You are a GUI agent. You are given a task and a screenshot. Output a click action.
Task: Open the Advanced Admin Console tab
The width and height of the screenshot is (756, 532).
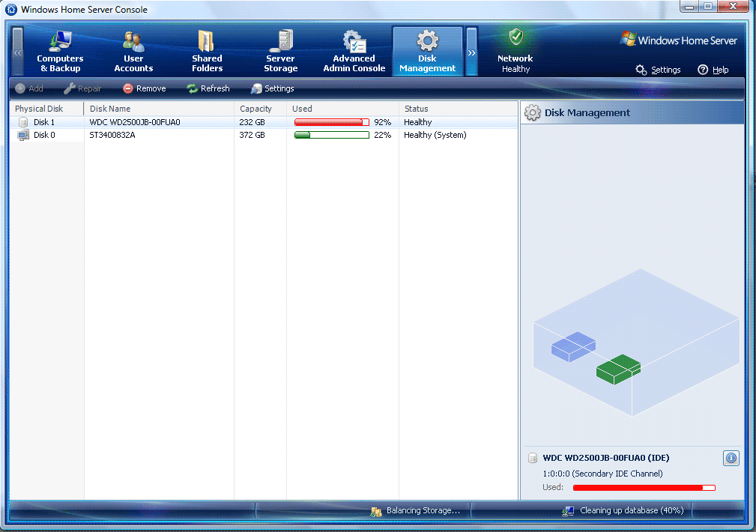click(x=354, y=51)
